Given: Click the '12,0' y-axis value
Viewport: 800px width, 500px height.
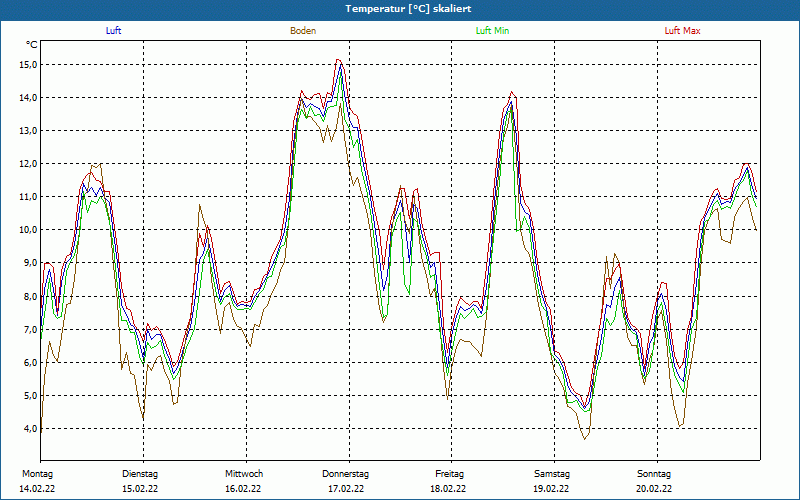Looking at the screenshot, I should point(29,164).
